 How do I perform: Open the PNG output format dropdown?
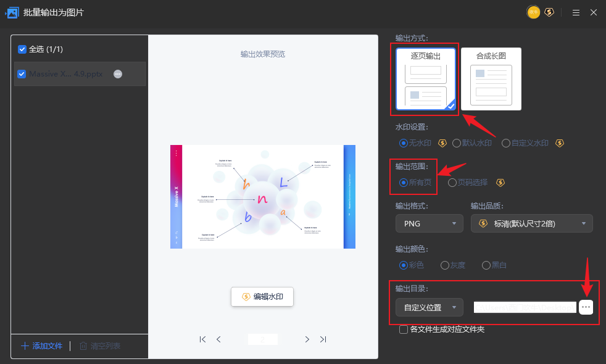[x=429, y=223]
